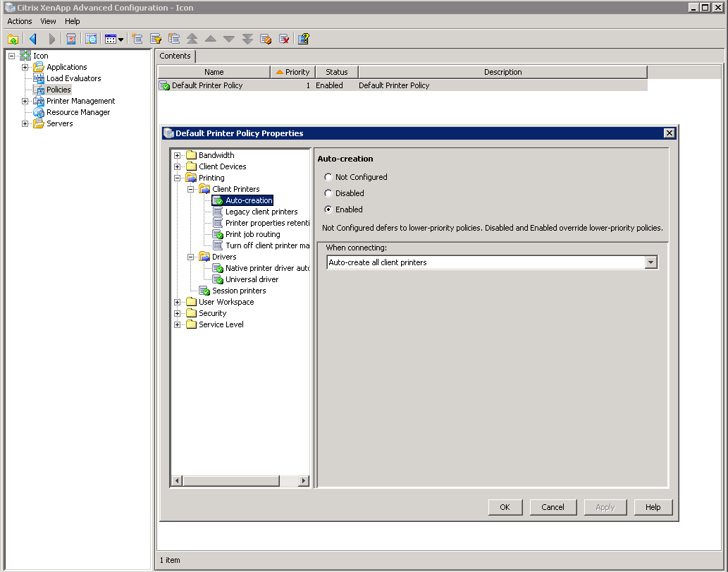Expand the Service Level folder

tap(178, 325)
